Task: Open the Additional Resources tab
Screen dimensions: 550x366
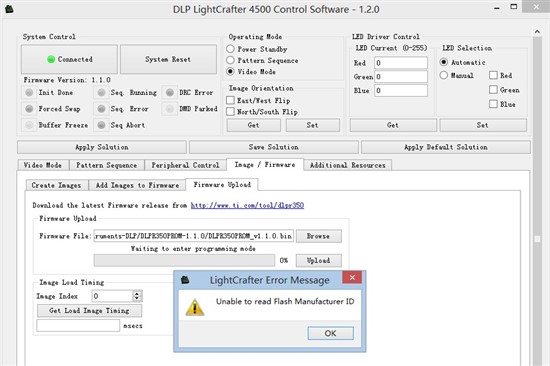Action: coord(348,165)
